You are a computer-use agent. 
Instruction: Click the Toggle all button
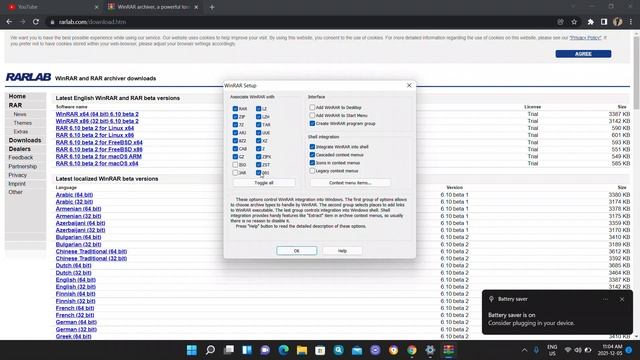coord(264,183)
